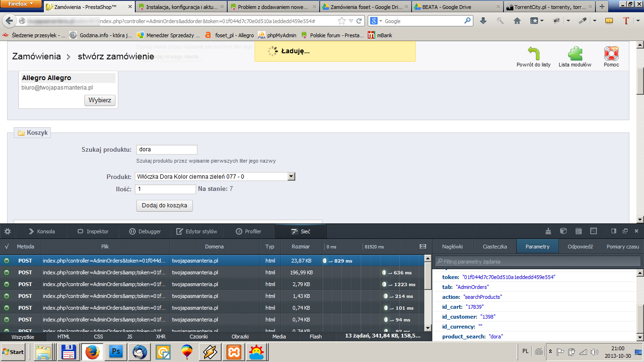644x362 pixels.
Task: Filter network requests by JS
Action: [x=130, y=337]
